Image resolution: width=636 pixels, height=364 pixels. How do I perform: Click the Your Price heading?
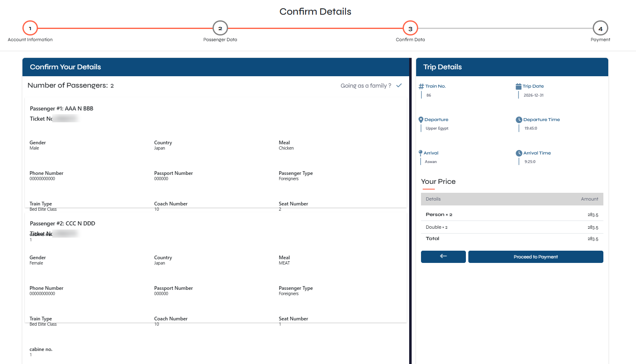tap(438, 181)
